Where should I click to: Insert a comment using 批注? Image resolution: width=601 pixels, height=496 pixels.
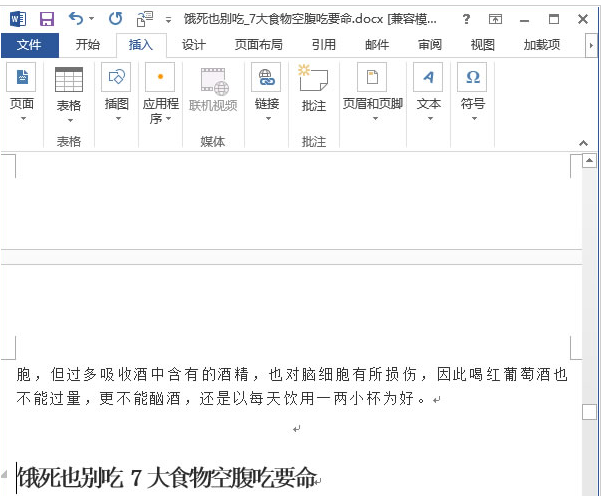pyautogui.click(x=314, y=92)
